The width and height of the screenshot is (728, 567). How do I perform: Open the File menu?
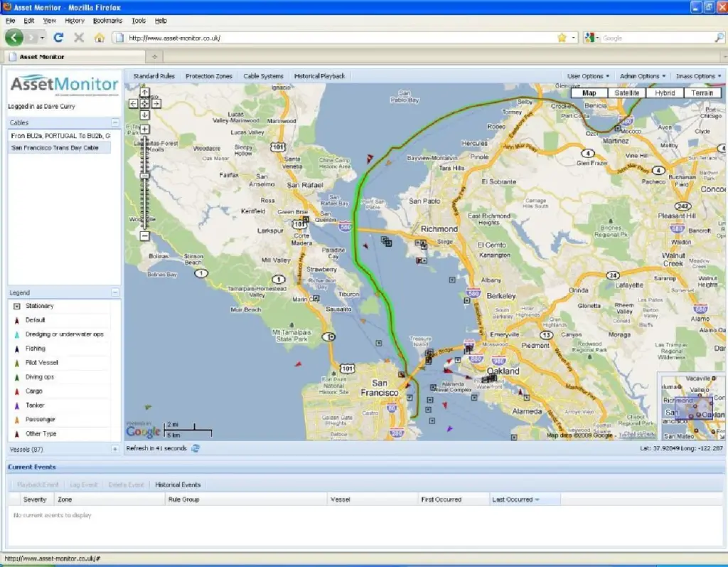10,21
